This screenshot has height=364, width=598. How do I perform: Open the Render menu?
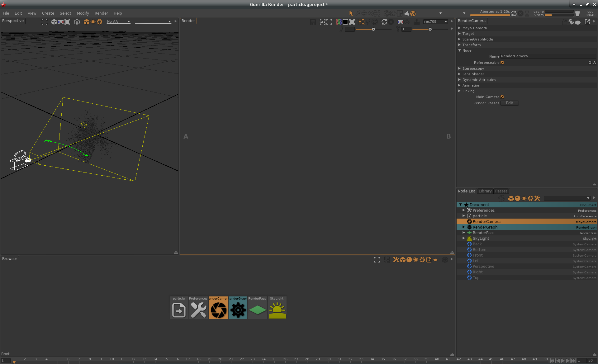pos(101,13)
